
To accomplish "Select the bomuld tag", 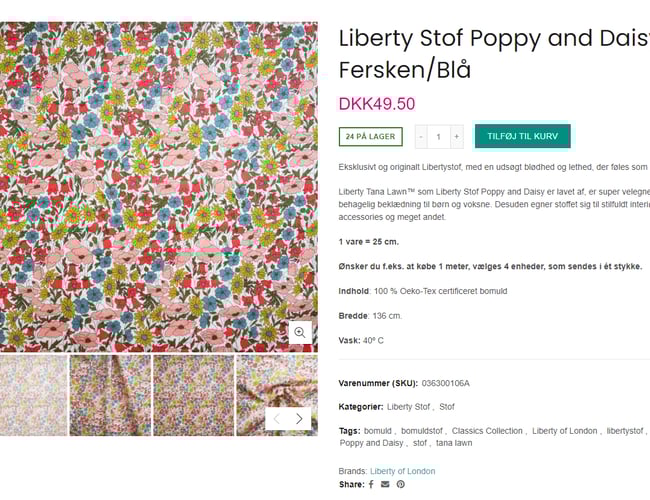I will click(377, 431).
